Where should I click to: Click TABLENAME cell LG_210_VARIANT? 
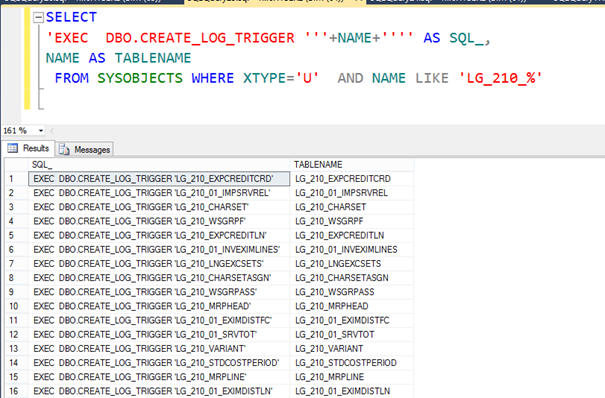[352, 349]
